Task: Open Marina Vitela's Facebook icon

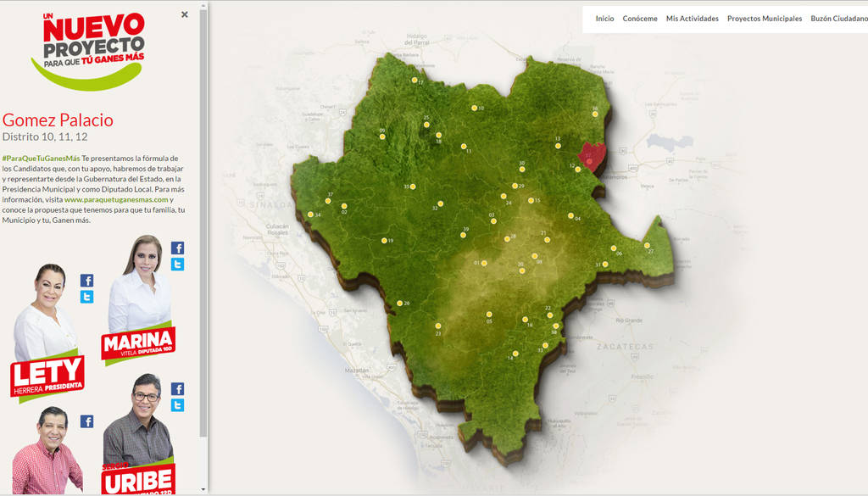Action: (177, 248)
